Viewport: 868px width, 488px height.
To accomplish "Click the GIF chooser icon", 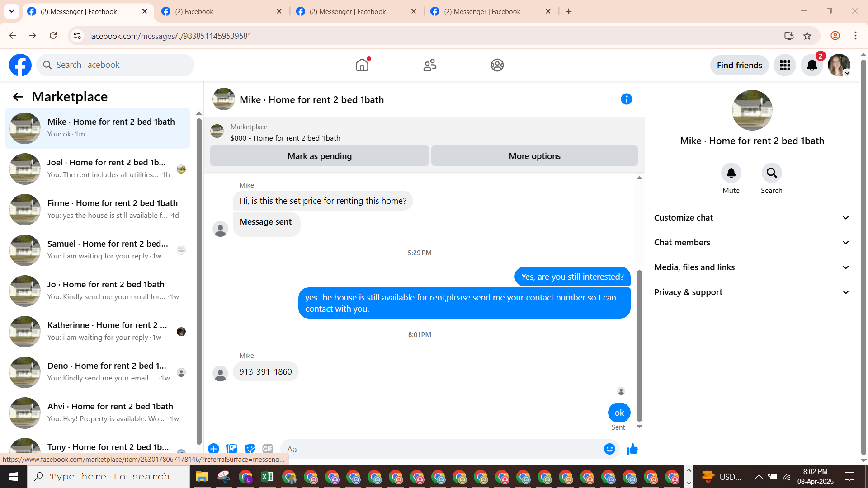I will 268,449.
